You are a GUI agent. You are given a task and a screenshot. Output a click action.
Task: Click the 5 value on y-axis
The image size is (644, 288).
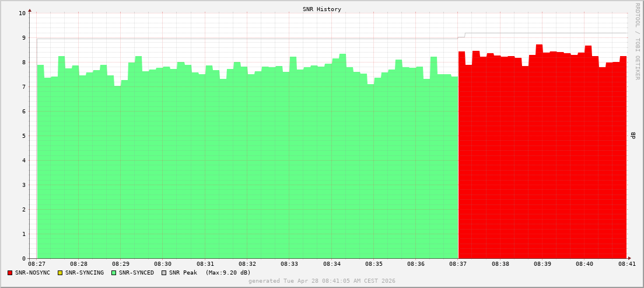(x=24, y=136)
